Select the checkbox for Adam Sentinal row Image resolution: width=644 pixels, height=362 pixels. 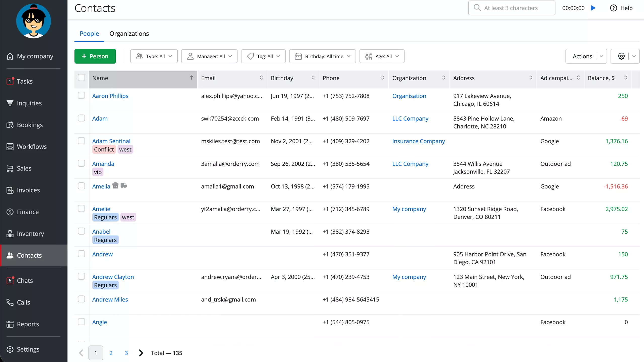click(82, 141)
